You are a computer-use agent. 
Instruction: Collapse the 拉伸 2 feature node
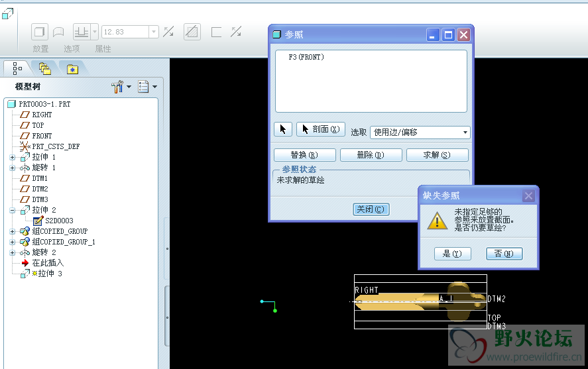(x=13, y=210)
